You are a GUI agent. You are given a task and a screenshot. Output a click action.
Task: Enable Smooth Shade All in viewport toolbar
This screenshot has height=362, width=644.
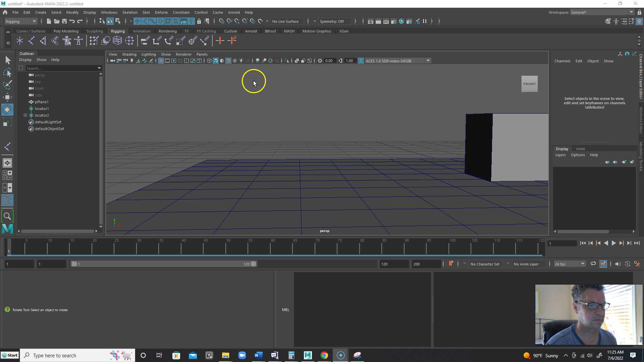pyautogui.click(x=216, y=61)
